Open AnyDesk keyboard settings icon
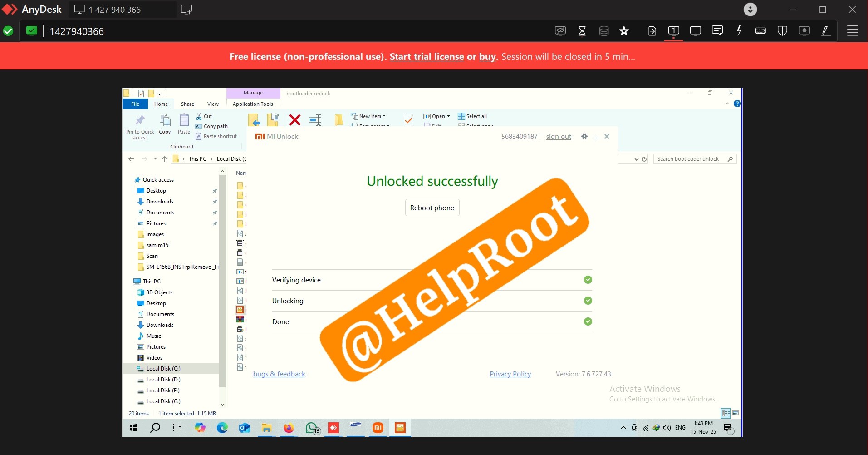Viewport: 868px width, 455px height. coord(760,31)
